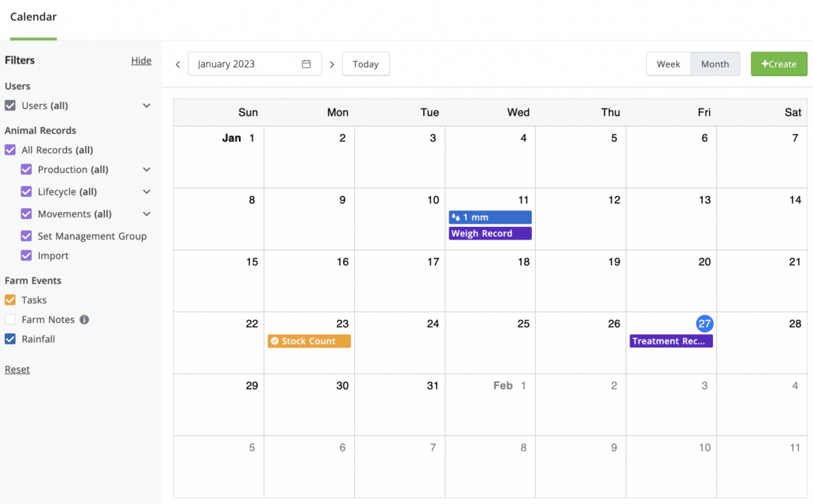Go to previous month arrow
The image size is (813, 504).
pyautogui.click(x=178, y=64)
